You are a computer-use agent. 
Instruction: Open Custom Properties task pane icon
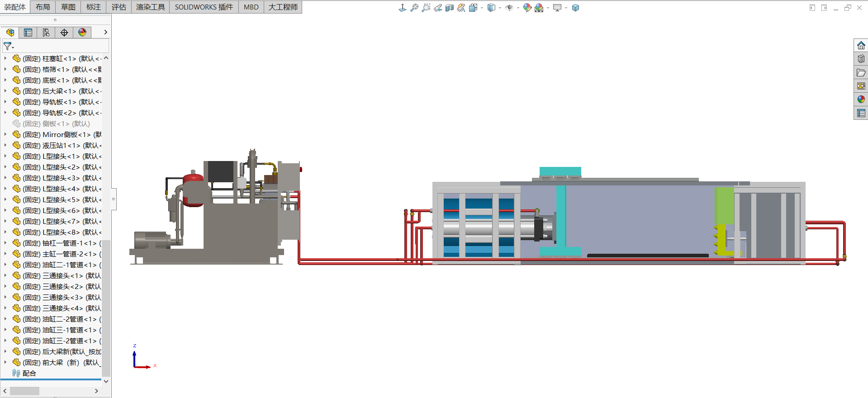[861, 113]
